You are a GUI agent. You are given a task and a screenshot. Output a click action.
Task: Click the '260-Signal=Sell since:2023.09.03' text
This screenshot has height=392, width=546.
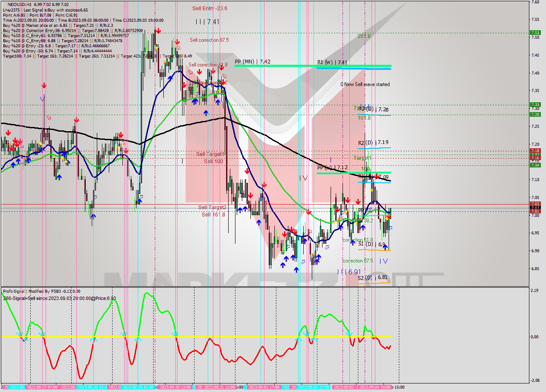[x=38, y=298]
